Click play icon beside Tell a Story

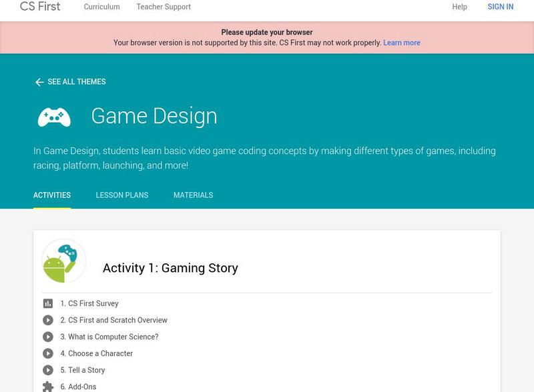[x=48, y=370]
